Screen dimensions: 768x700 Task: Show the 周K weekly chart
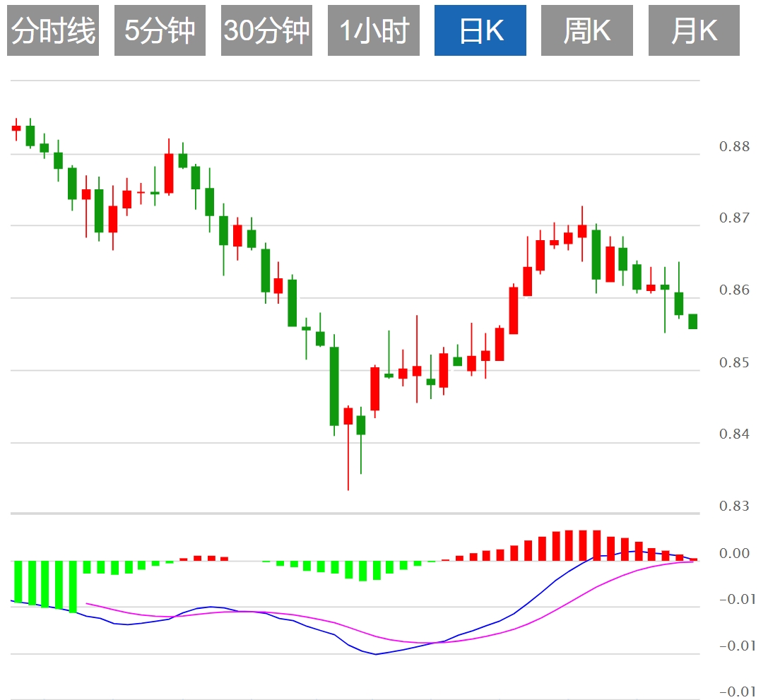coord(587,30)
